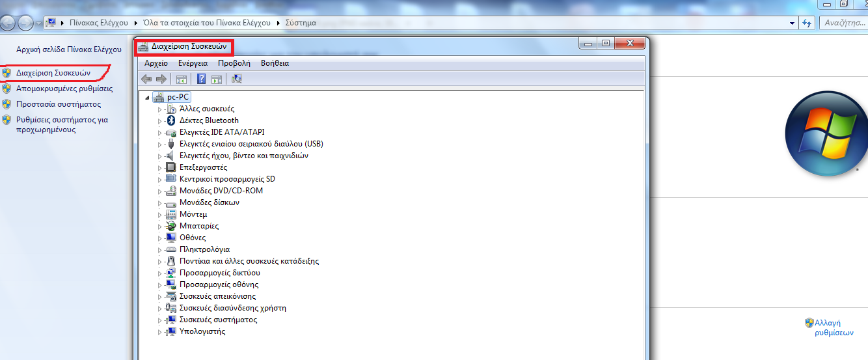The width and height of the screenshot is (868, 360).
Task: Open the Ενέργεια menu
Action: tap(193, 63)
